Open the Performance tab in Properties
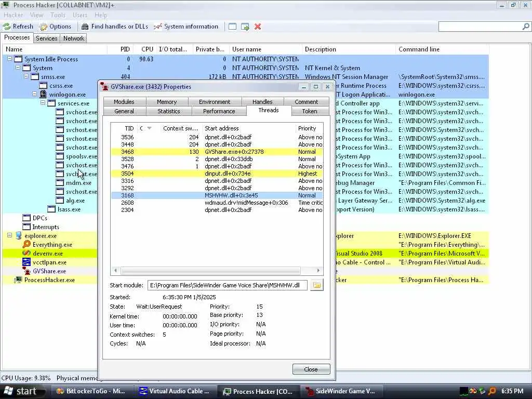532x399 pixels. point(219,111)
